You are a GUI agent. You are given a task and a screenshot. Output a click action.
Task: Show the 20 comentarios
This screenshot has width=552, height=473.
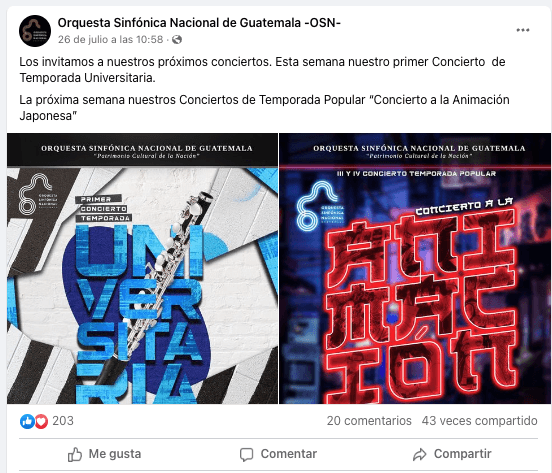(369, 421)
